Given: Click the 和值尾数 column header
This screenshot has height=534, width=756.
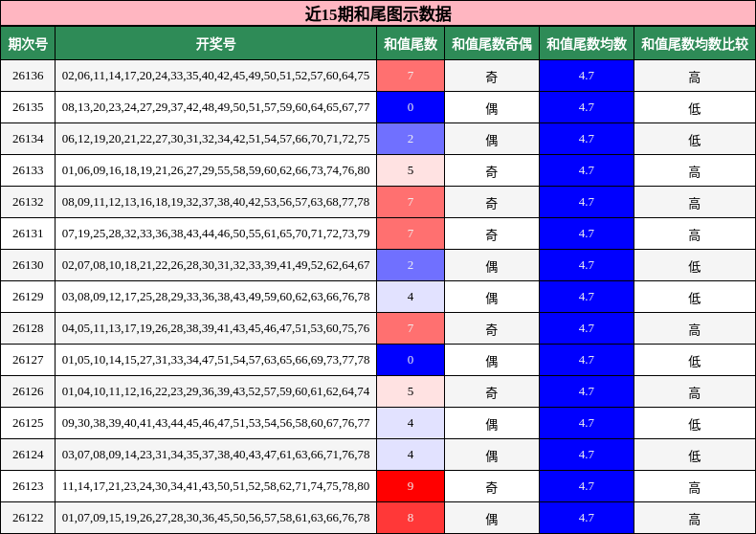Looking at the screenshot, I should point(411,44).
